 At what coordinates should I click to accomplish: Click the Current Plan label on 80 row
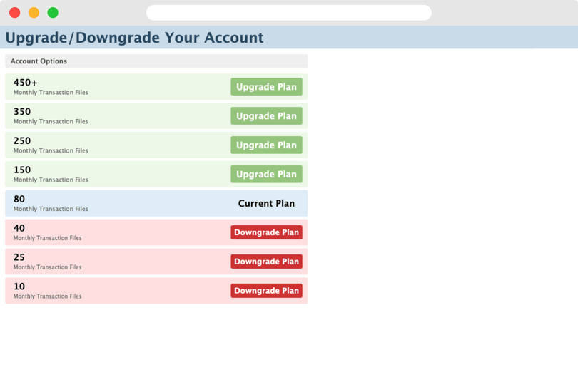[x=266, y=203]
